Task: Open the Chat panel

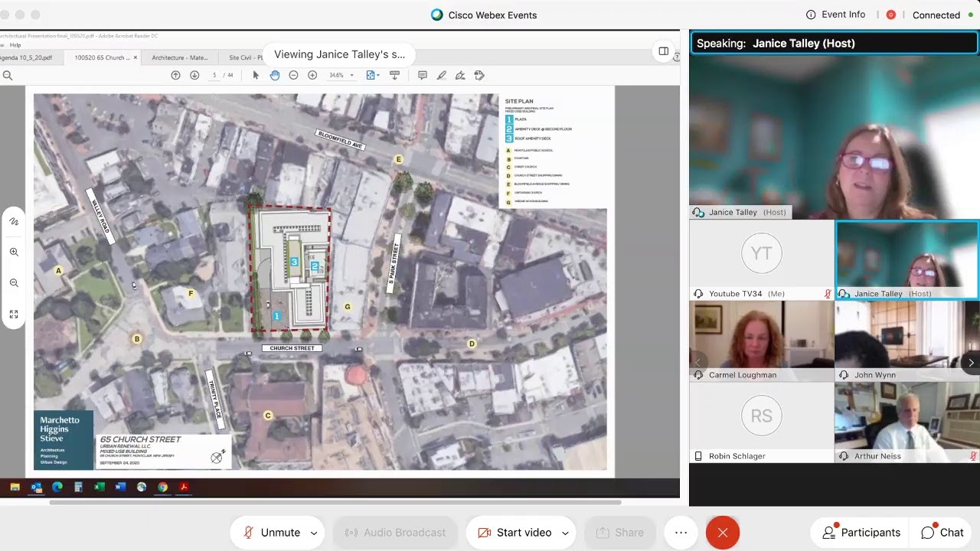Action: click(942, 533)
